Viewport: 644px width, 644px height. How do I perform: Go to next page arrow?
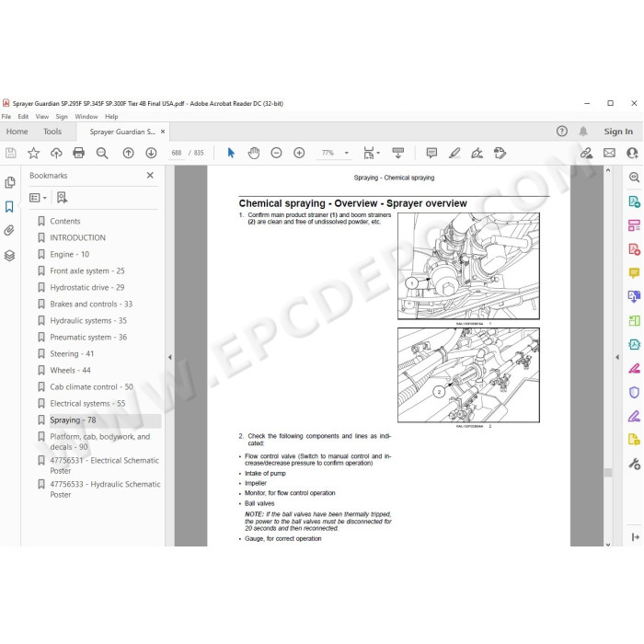coord(151,154)
